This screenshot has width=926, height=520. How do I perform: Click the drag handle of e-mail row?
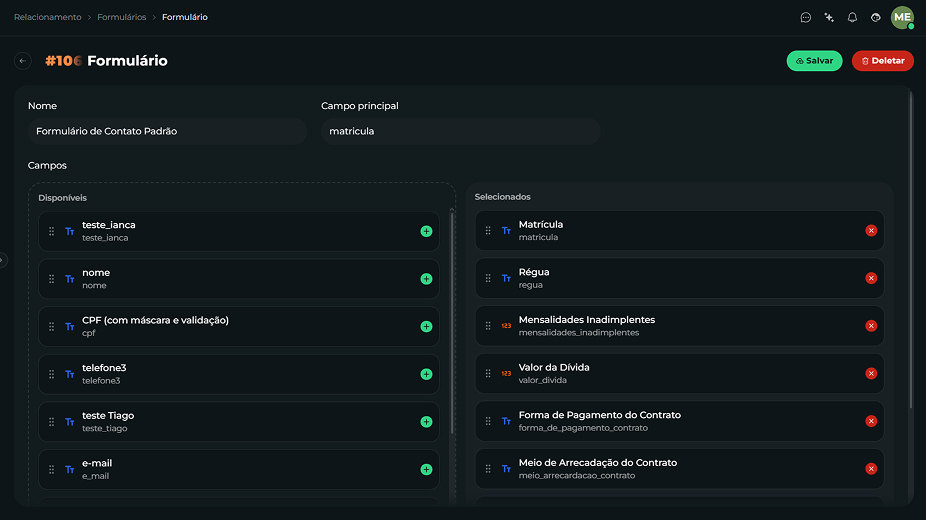(x=51, y=469)
